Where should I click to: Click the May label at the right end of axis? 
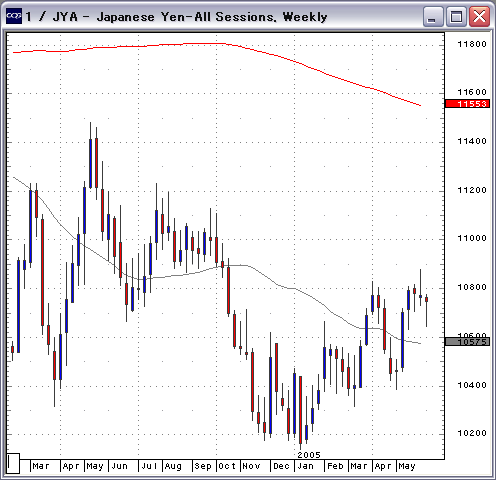point(407,466)
